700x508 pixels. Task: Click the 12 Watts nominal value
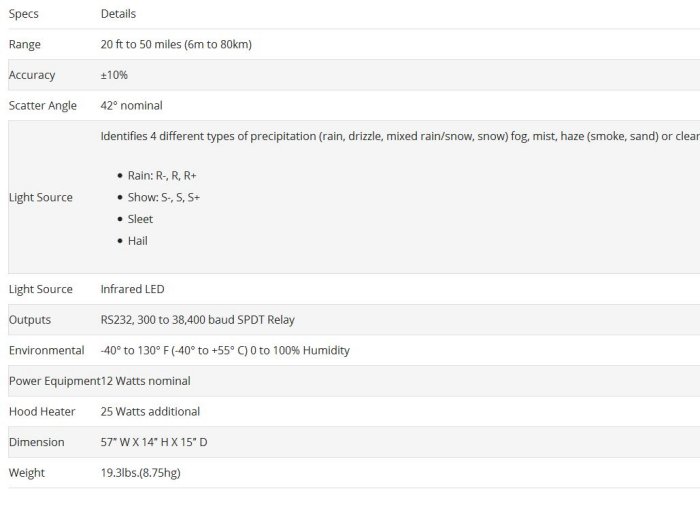pos(146,381)
